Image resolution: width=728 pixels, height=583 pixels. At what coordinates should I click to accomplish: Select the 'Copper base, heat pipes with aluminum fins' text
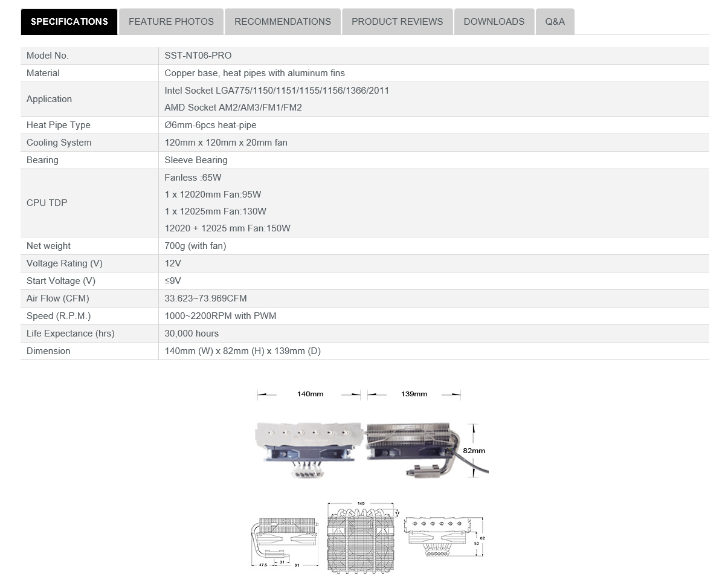[x=254, y=73]
